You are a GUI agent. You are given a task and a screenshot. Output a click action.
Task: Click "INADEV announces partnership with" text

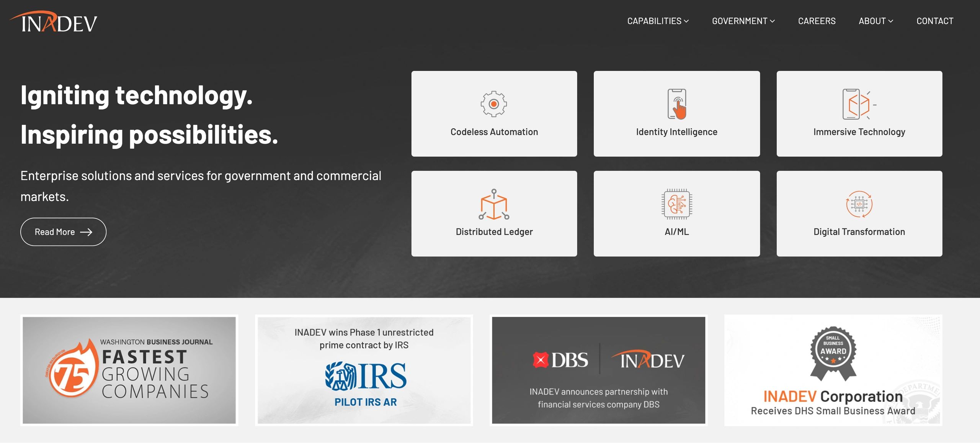tap(598, 392)
